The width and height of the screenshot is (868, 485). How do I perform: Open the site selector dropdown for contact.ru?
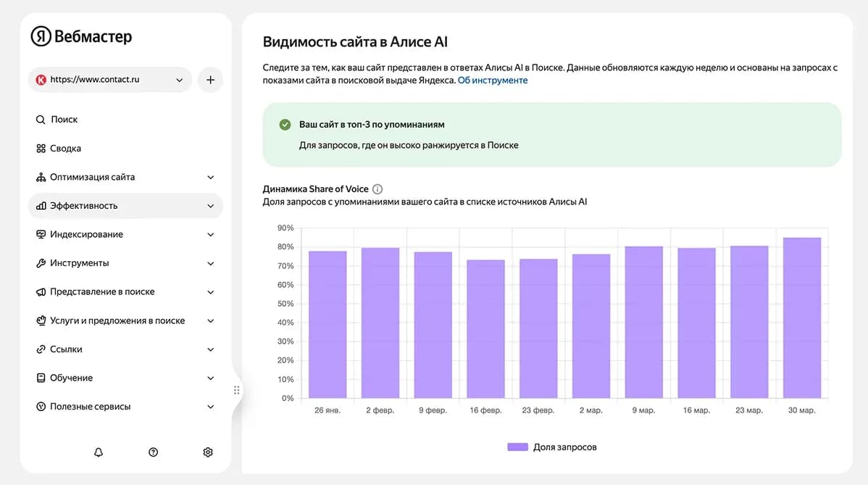click(x=109, y=80)
